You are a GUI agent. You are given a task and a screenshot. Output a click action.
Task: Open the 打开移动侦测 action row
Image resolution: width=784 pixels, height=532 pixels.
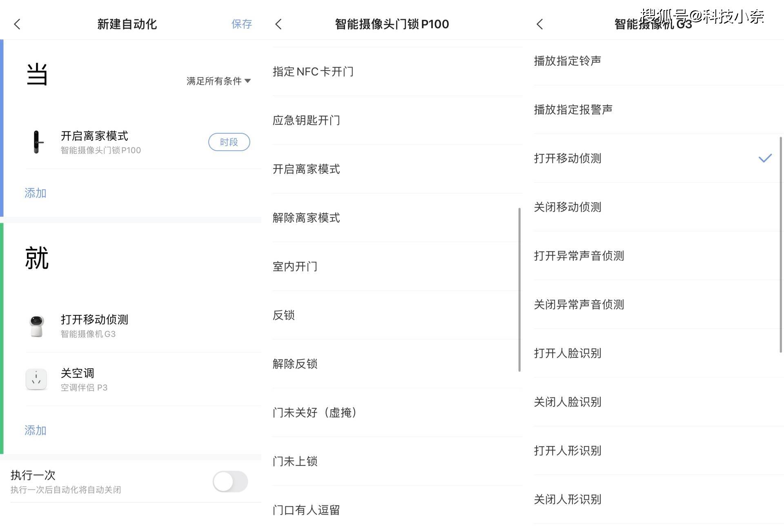coord(143,326)
